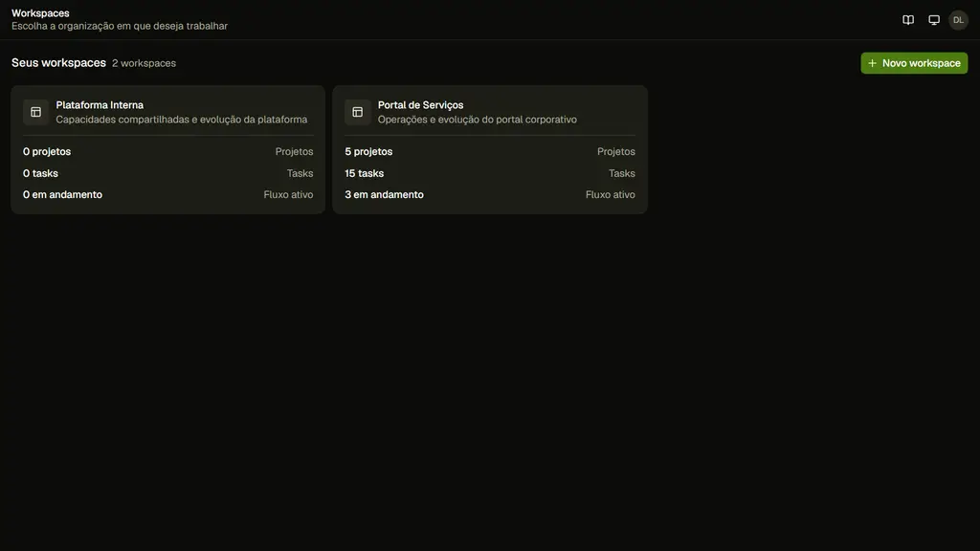The height and width of the screenshot is (551, 980).
Task: Create a new workspace with Novo workspace
Action: pyautogui.click(x=914, y=63)
